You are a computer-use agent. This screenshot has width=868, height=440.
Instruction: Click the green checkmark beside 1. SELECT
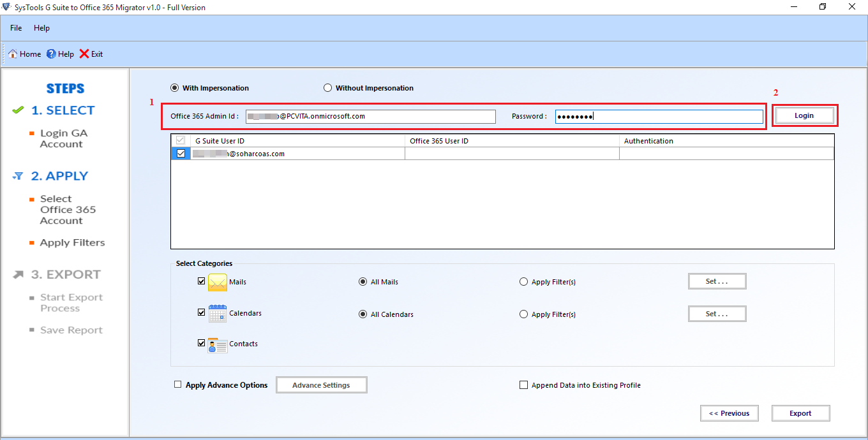point(19,110)
